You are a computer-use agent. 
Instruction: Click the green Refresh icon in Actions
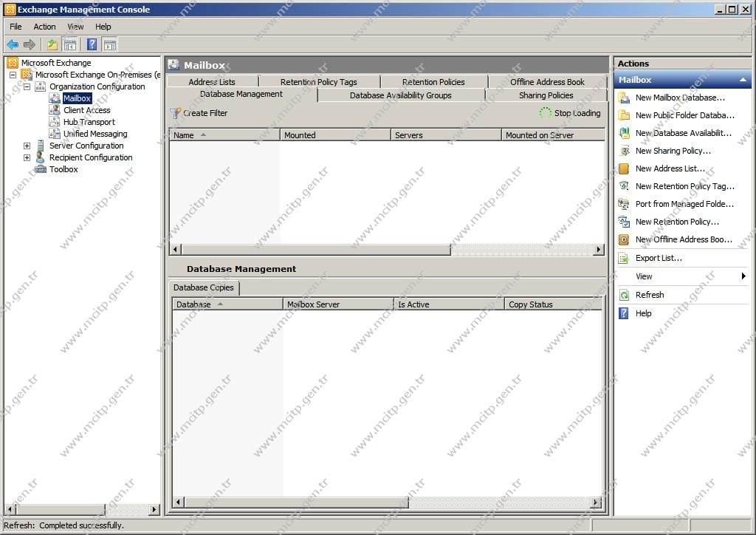click(x=624, y=295)
